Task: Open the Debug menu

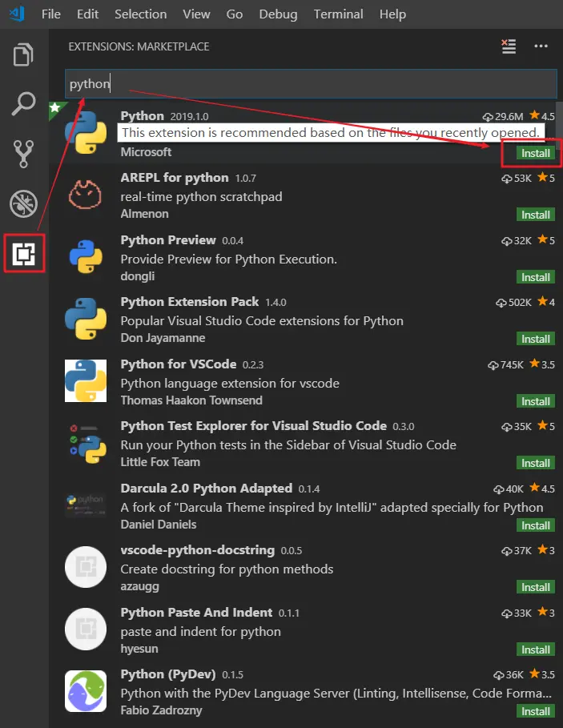Action: (x=278, y=14)
